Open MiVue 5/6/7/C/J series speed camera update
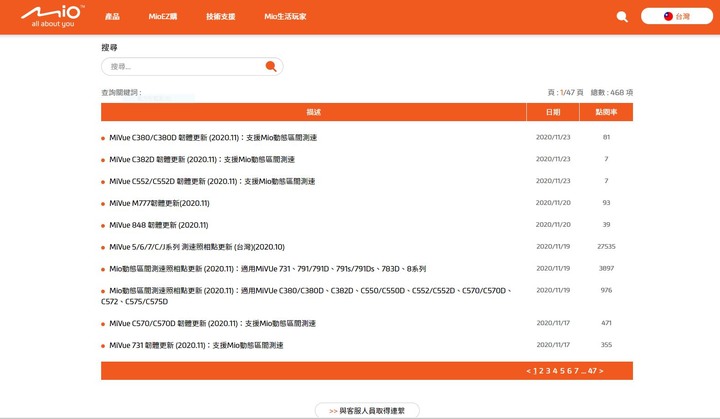The width and height of the screenshot is (720, 419). tap(197, 247)
